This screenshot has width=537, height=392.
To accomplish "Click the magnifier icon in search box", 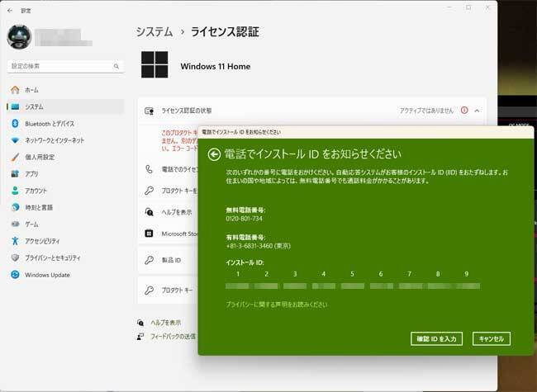I will [116, 66].
